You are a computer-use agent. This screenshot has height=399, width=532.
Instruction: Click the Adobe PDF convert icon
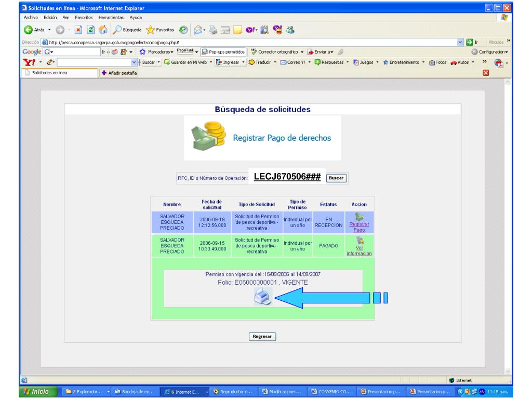[x=498, y=63]
